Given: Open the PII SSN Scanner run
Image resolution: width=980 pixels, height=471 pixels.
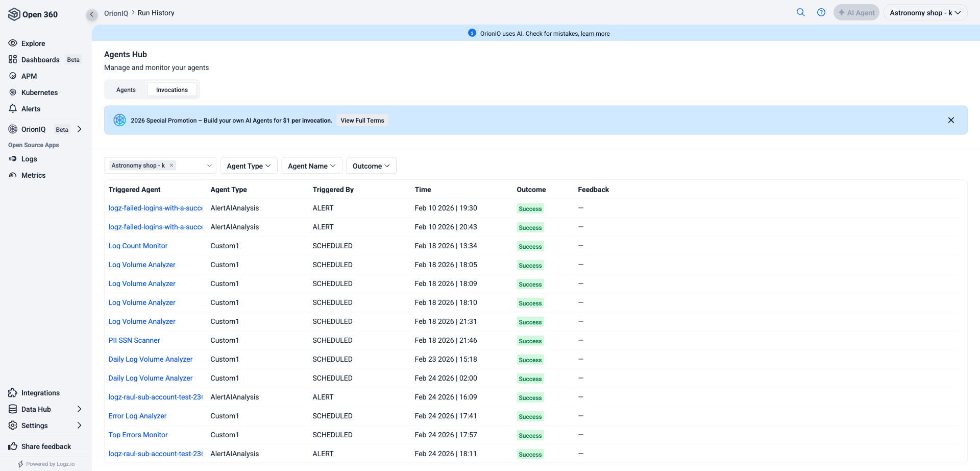Looking at the screenshot, I should point(134,340).
